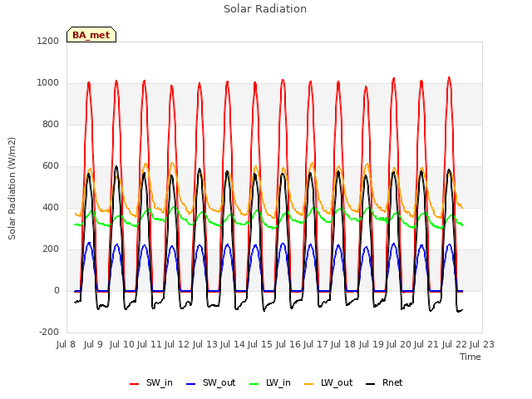532x399 pixels.
Task: Click the red SW_in legend swatch
Action: pyautogui.click(x=135, y=384)
